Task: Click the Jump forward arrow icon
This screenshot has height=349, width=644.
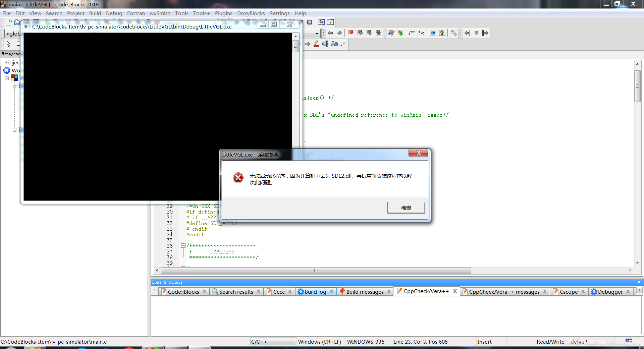Action: (339, 33)
